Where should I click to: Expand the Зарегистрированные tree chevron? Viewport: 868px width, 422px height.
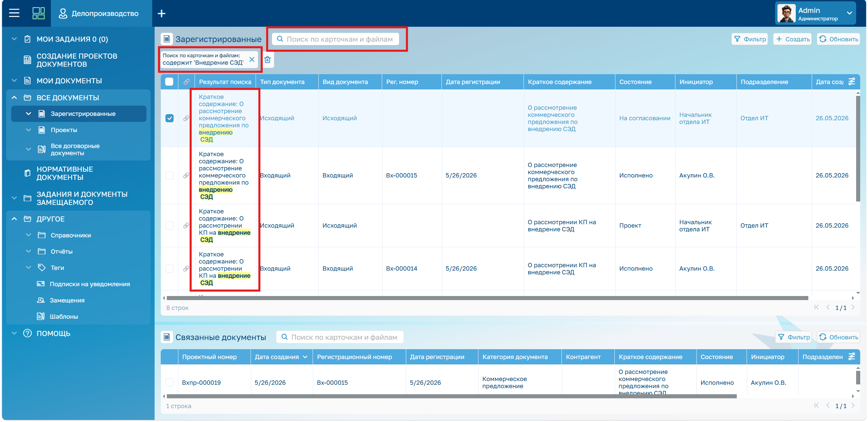coord(28,114)
